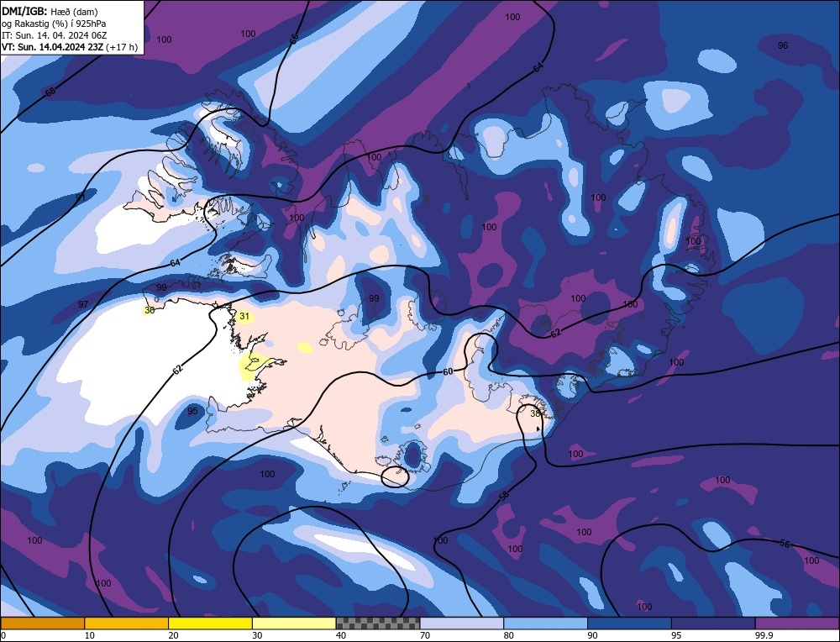Viewport: 840px width, 642px height.
Task: Click the '90' legend tick label
Action: point(592,635)
